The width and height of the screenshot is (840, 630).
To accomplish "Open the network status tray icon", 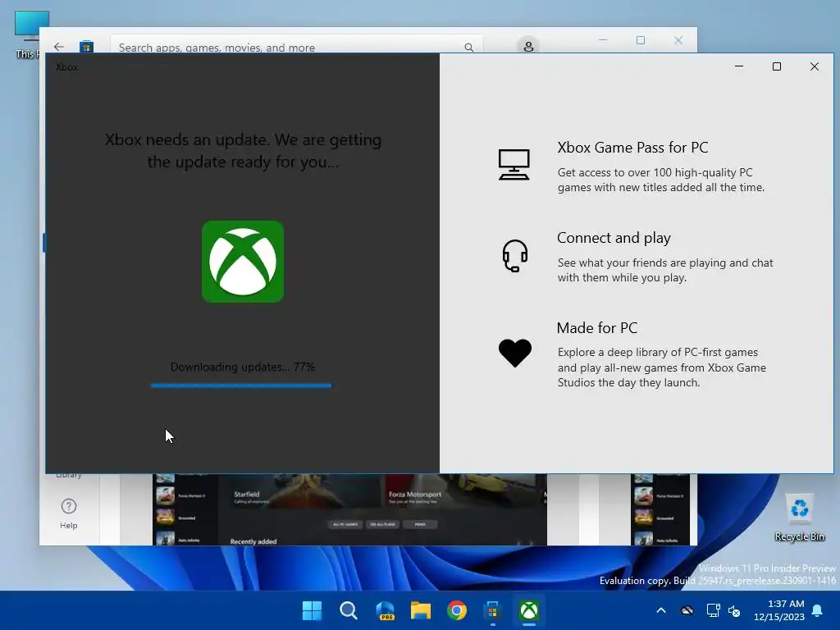I will 713,610.
